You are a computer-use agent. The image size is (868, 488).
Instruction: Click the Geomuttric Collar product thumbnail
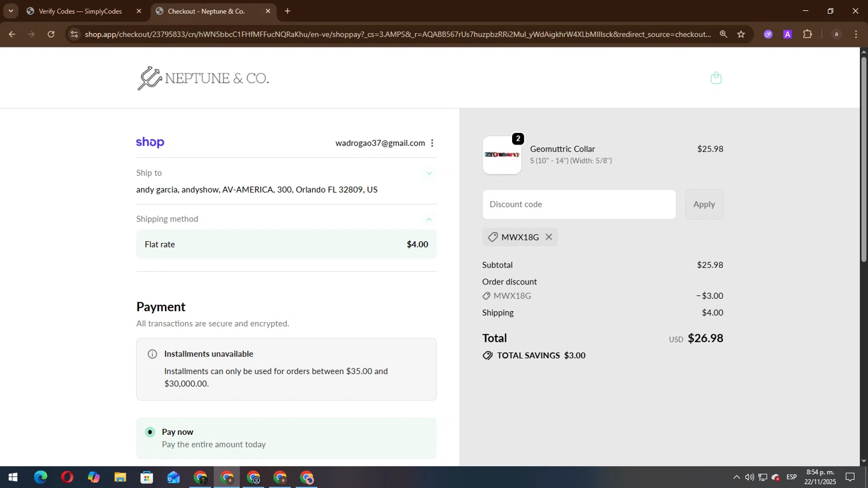(502, 155)
